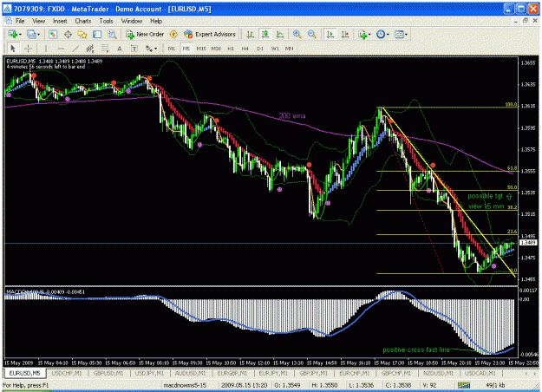
Task: Click the macdnowms5-15 status bar profile
Action: click(x=185, y=385)
